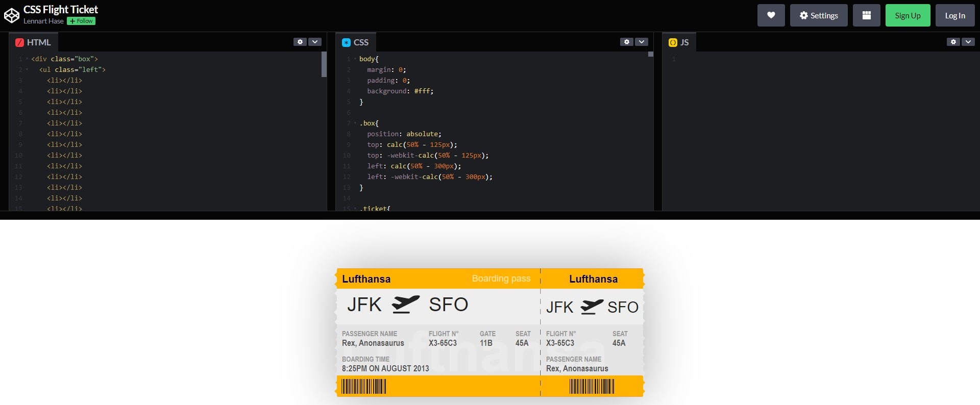Open pen Settings
Viewport: 980px width, 405px height.
point(819,15)
